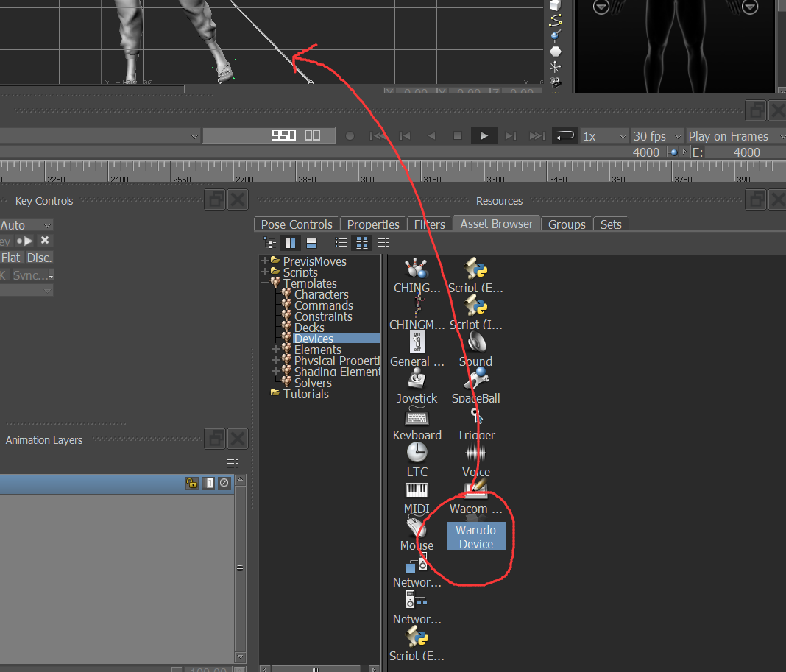Choose the MIDI device icon
Screen dimensions: 786x672
(417, 490)
